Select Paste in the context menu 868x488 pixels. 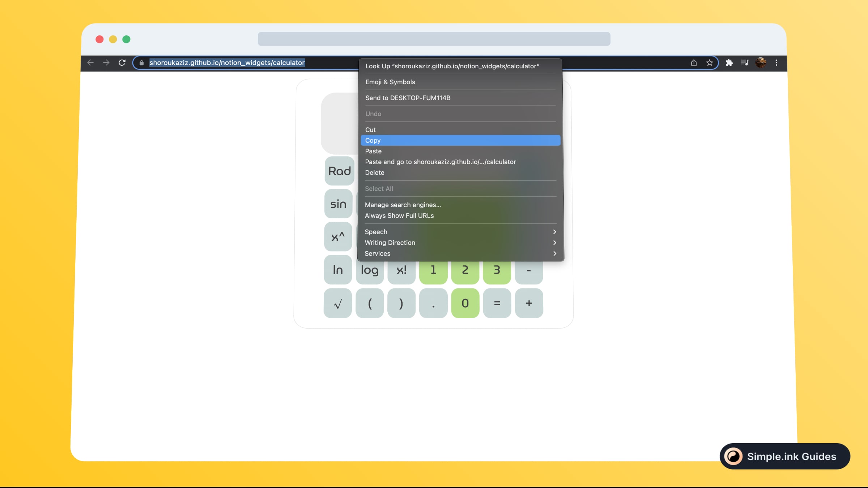[460, 151]
